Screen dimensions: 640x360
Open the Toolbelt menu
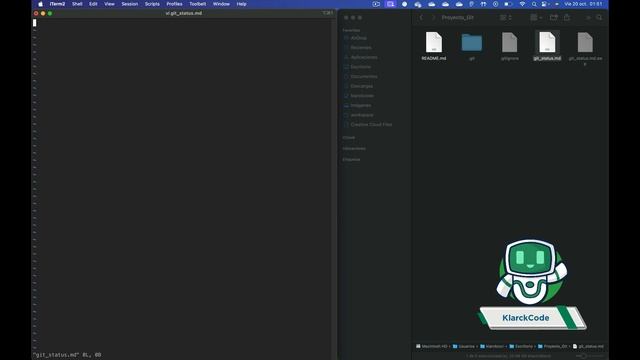[x=198, y=4]
